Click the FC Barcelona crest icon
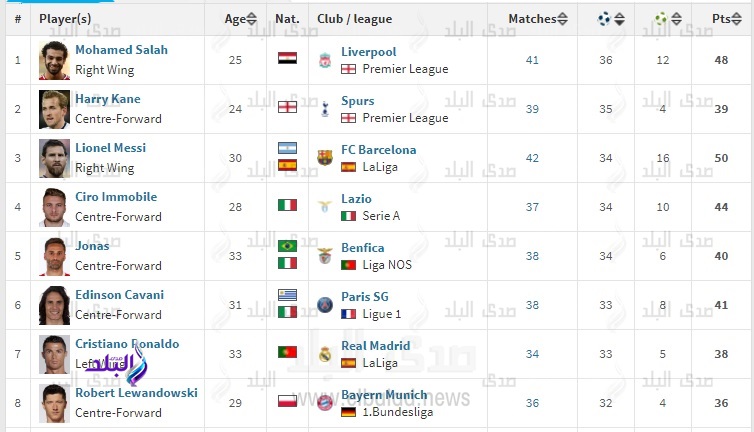The image size is (754, 432). coord(325,158)
